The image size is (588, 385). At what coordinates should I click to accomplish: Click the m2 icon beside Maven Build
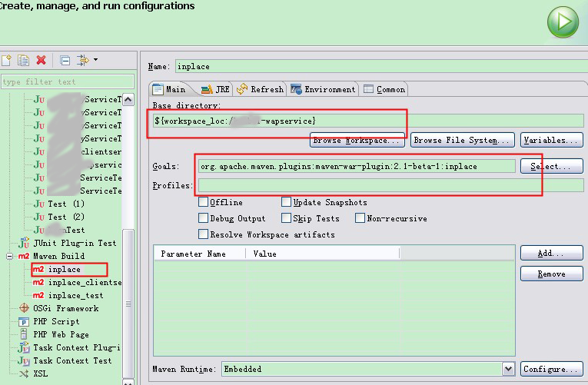coord(24,256)
